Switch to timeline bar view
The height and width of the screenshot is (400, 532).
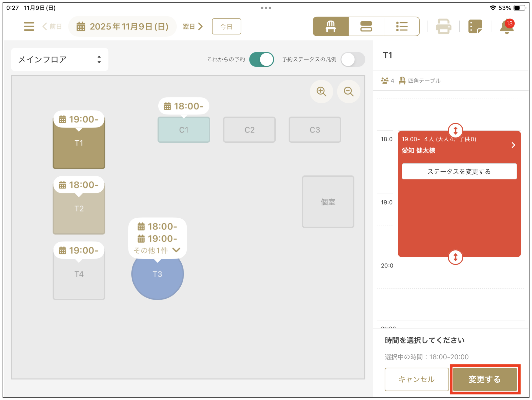(x=366, y=26)
